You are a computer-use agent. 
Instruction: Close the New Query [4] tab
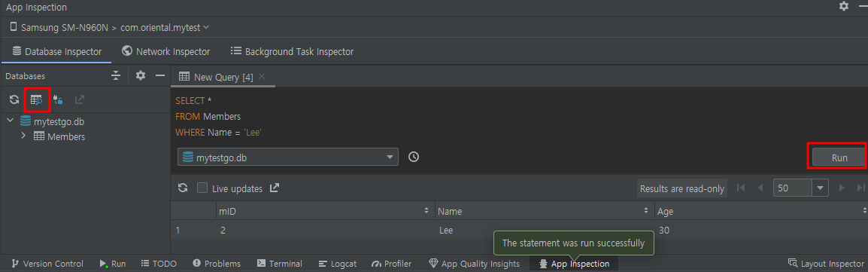262,76
